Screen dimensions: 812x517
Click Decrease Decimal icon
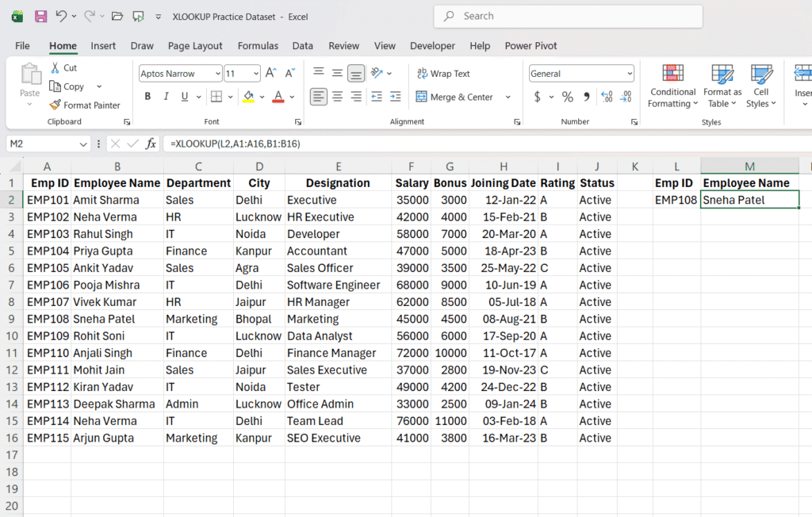tap(626, 97)
